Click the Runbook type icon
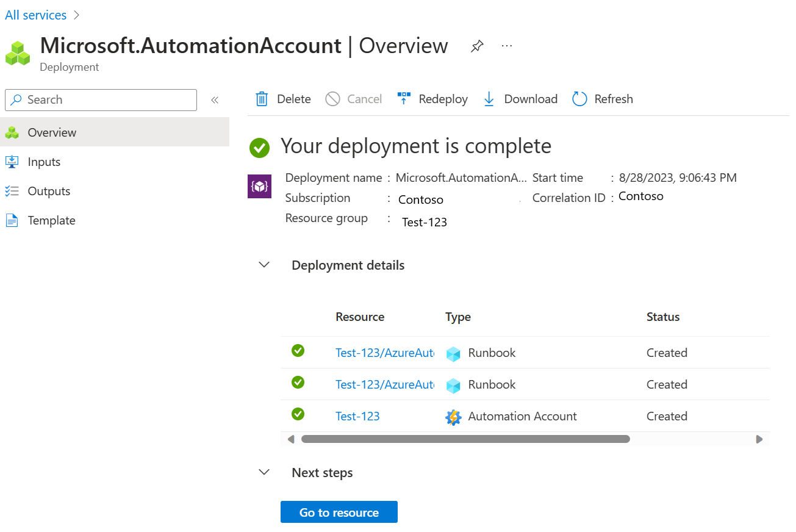Viewport: 796px width, 532px height. point(453,353)
